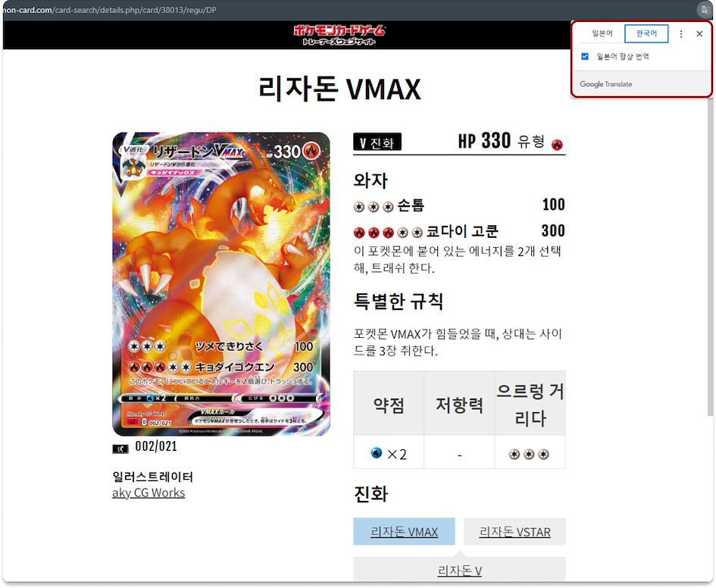Click the '약점' table header
Screen dimensions: 716x588
(x=389, y=405)
